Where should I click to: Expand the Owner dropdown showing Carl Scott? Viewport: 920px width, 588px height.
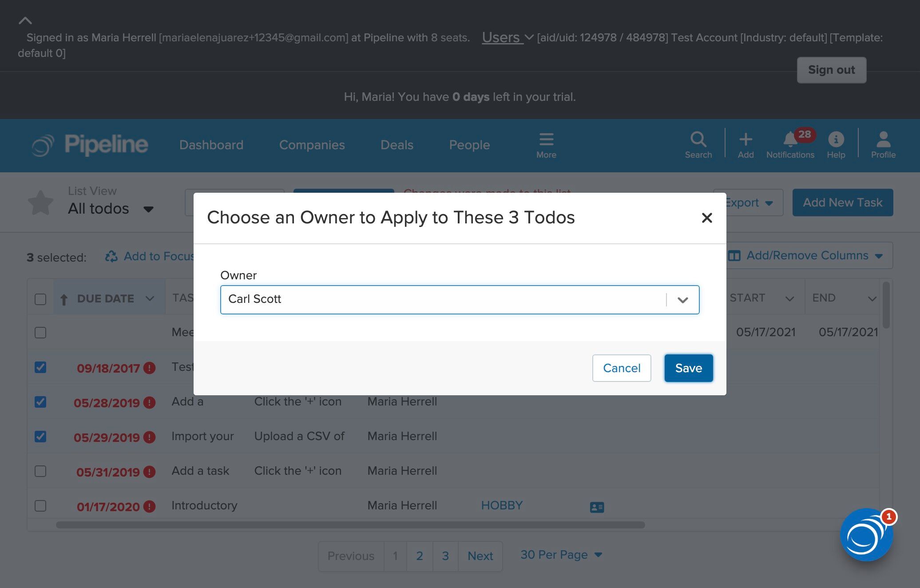[x=682, y=300]
